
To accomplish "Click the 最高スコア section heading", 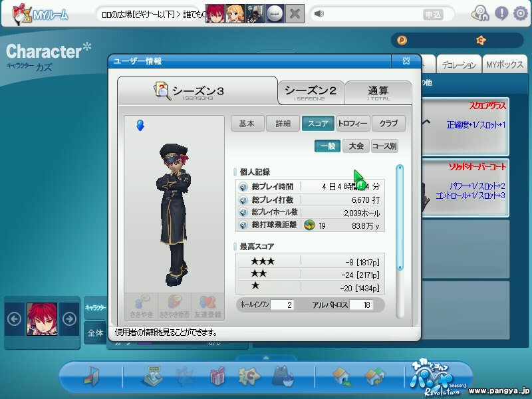I will point(257,246).
